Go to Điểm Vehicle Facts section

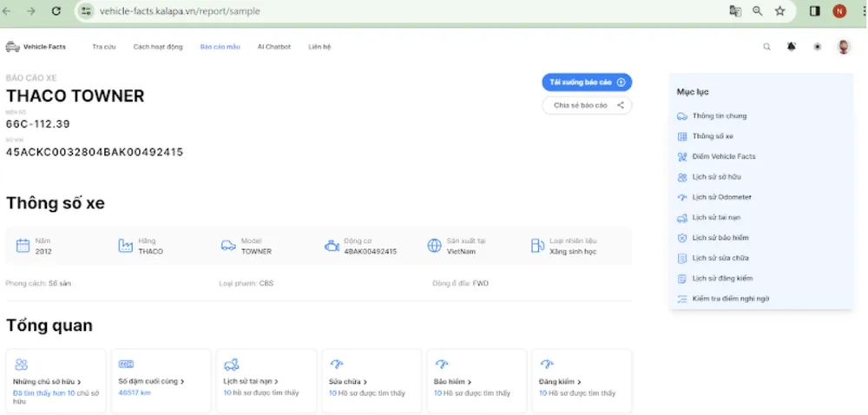tap(723, 156)
